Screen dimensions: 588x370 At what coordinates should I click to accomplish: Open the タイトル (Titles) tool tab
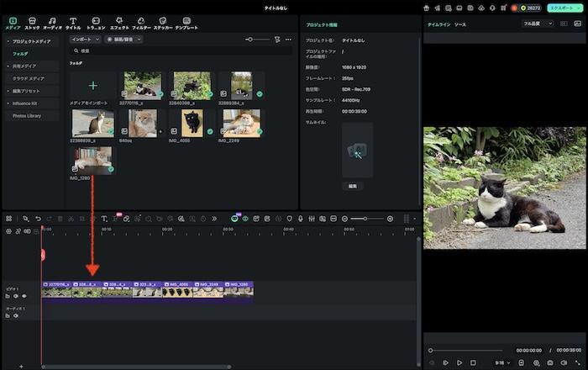73,22
